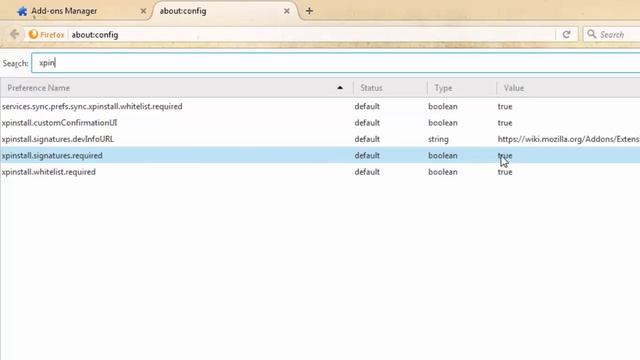This screenshot has height=360, width=640.
Task: Click the wiki.mozilla.org URL value of devInfoURL
Action: pos(569,139)
